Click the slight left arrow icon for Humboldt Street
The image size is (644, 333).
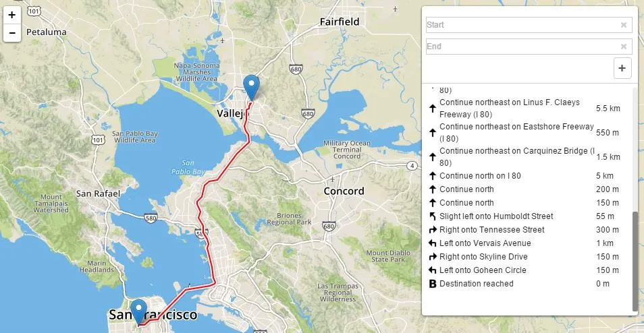point(432,216)
